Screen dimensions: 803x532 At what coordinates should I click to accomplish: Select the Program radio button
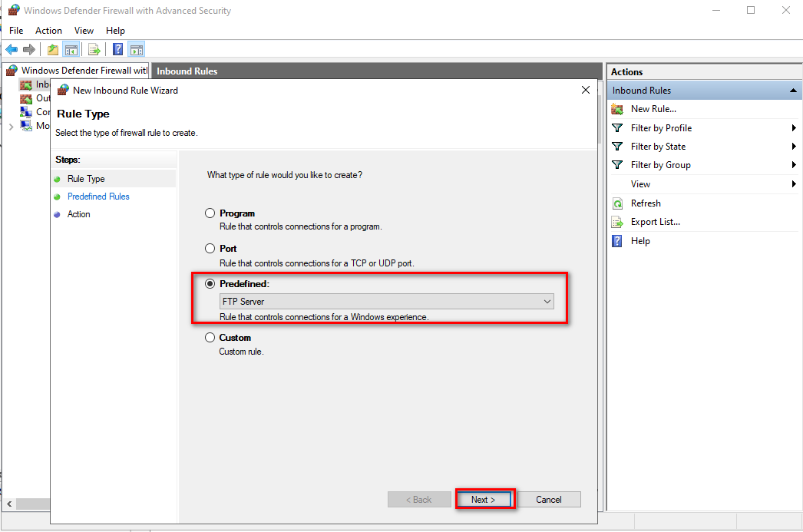click(x=210, y=213)
